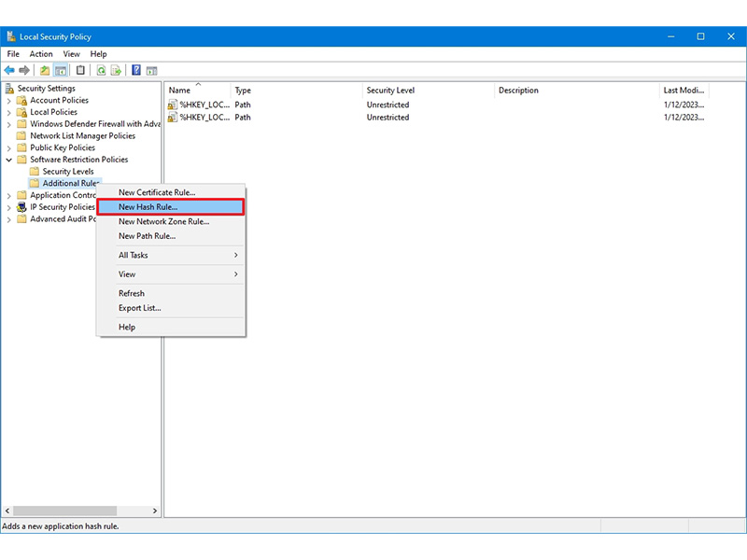Click the Additional Rules folder icon
The height and width of the screenshot is (560, 747).
35,183
